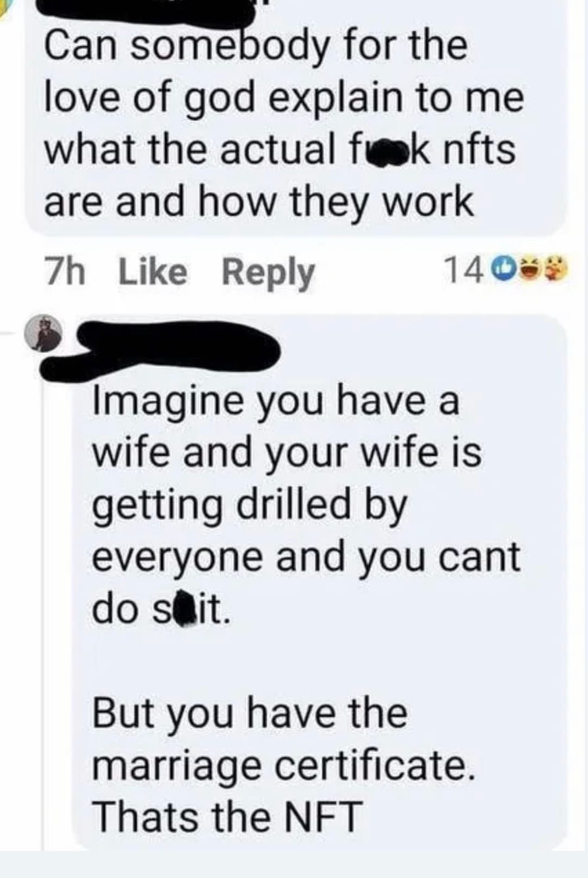Open the 7h timestamp link
Viewport: 588px width, 878px height.
tap(64, 272)
